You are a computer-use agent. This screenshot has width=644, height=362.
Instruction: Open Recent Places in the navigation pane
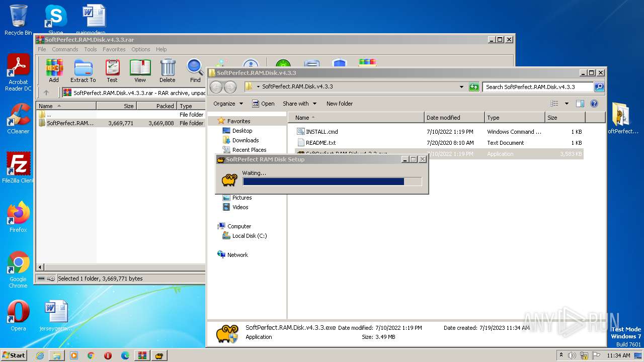[249, 150]
